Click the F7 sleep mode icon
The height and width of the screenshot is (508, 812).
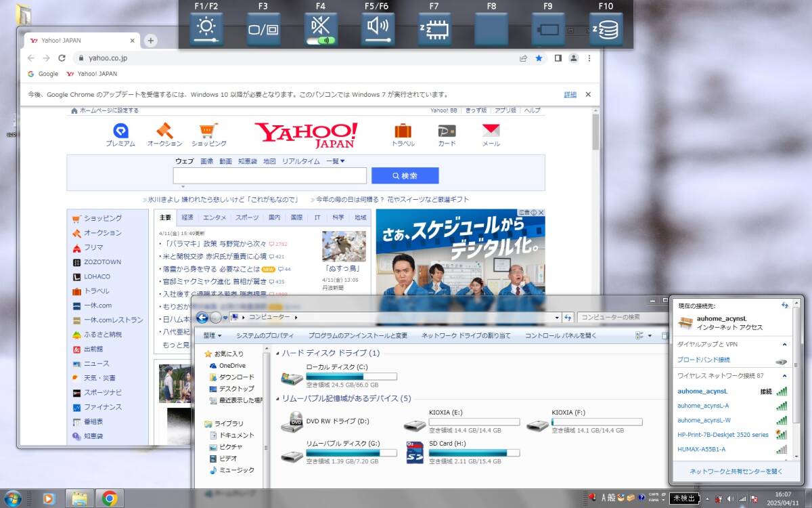coord(434,30)
